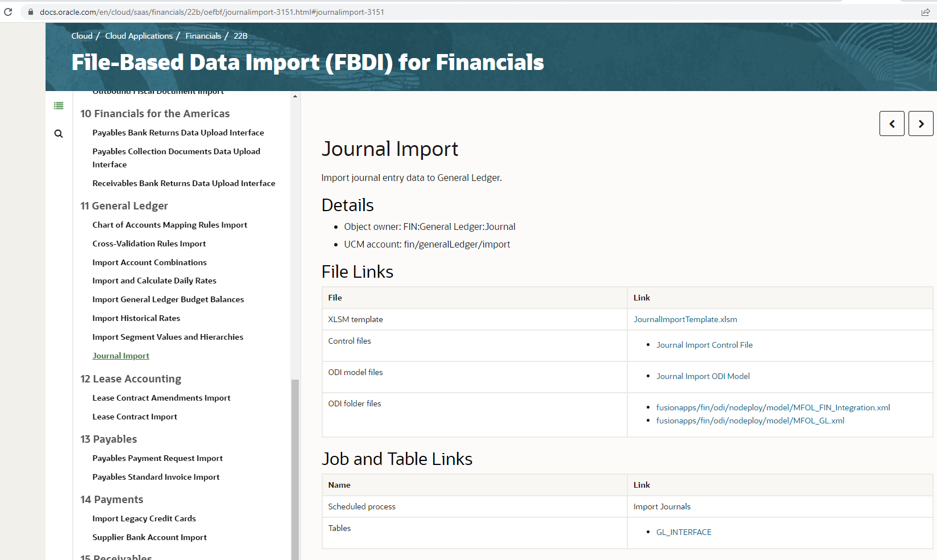The width and height of the screenshot is (937, 560).
Task: Select the 14 Payments section
Action: [112, 500]
